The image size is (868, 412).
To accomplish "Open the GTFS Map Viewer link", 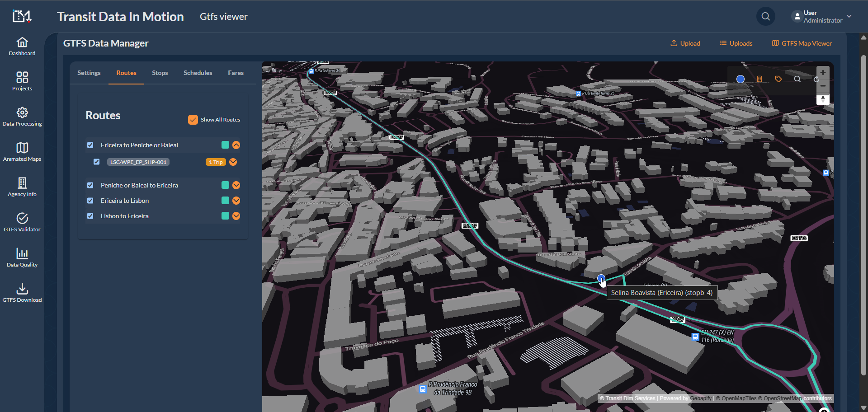I will [802, 43].
